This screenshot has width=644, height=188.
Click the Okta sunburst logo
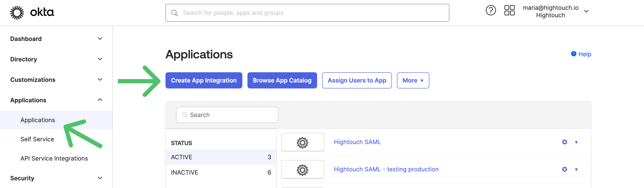tap(17, 13)
